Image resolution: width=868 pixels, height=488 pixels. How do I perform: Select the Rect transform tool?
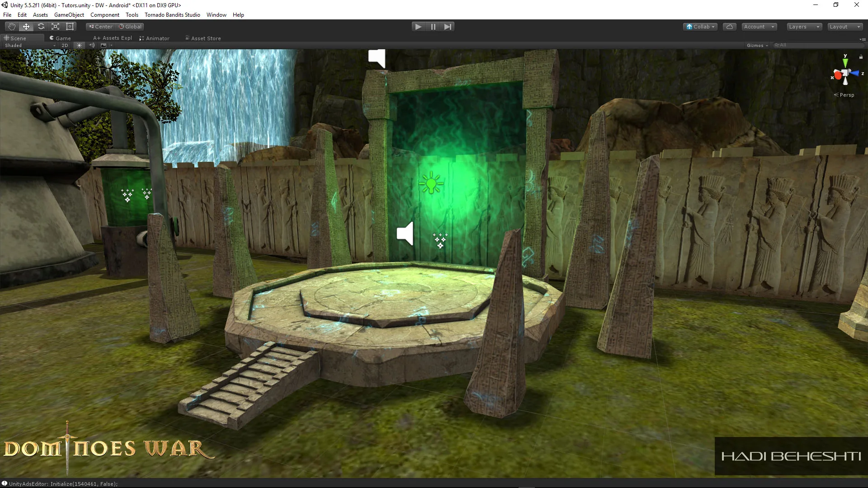pyautogui.click(x=70, y=27)
